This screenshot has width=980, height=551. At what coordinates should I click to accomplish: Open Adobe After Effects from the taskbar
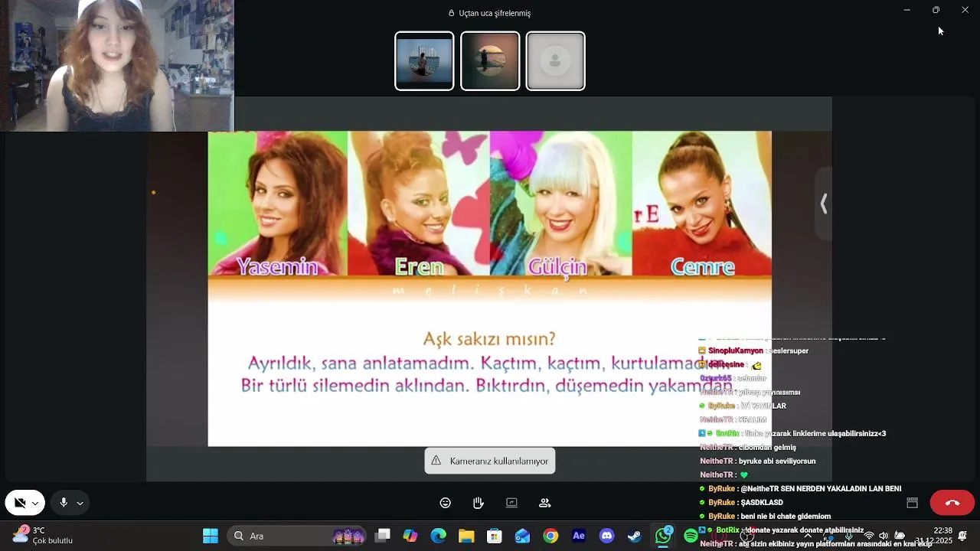pyautogui.click(x=579, y=536)
